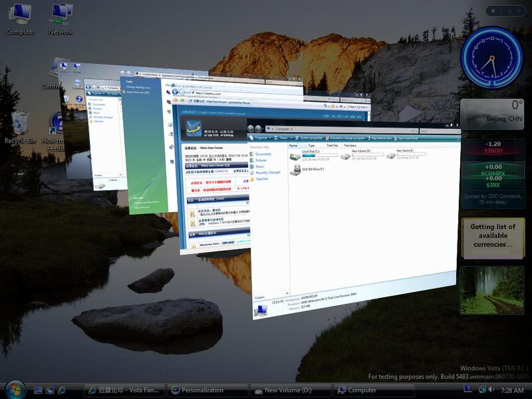Select the New Volume (D:) drive icon
This screenshot has width=532, height=399.
point(345,156)
